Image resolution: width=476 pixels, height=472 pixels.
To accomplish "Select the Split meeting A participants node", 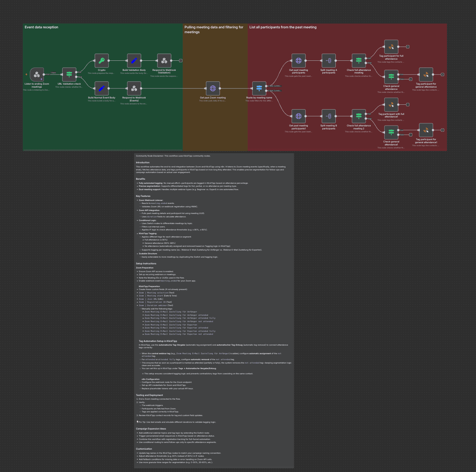I will coord(329,60).
